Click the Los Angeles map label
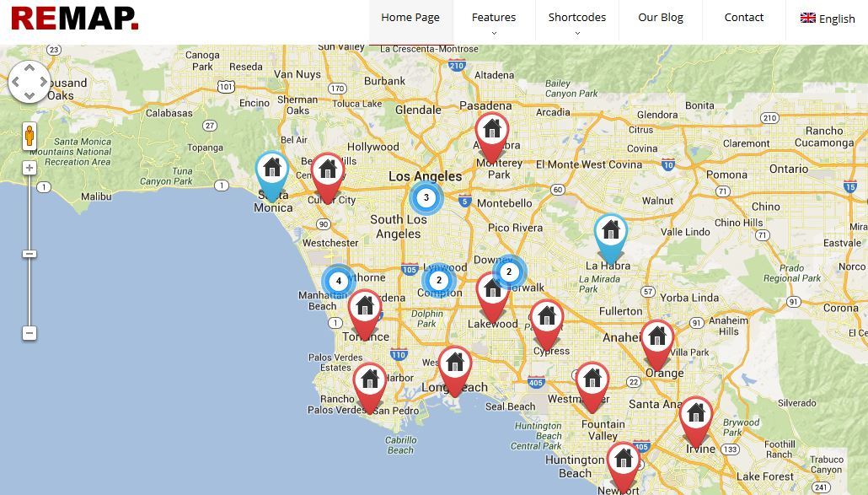The image size is (868, 495). (x=425, y=176)
